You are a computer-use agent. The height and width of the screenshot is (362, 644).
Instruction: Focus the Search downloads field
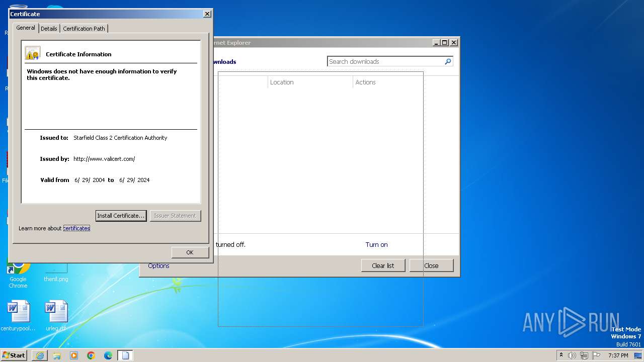click(385, 61)
